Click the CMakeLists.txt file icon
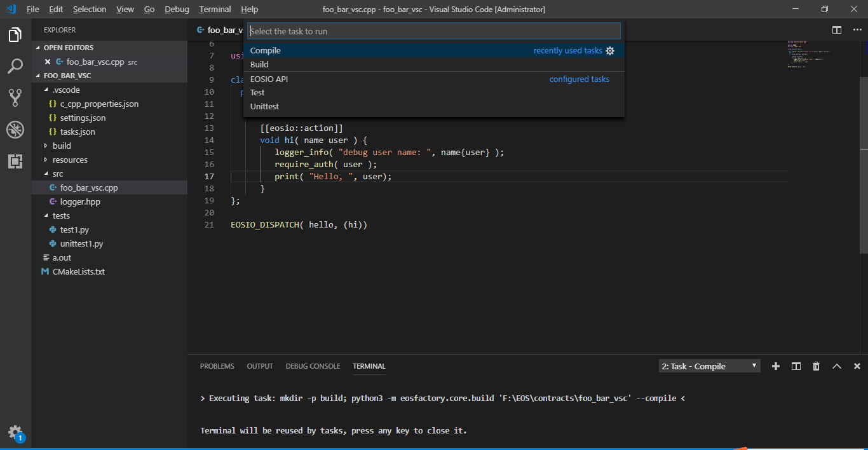This screenshot has height=450, width=868. tap(45, 271)
